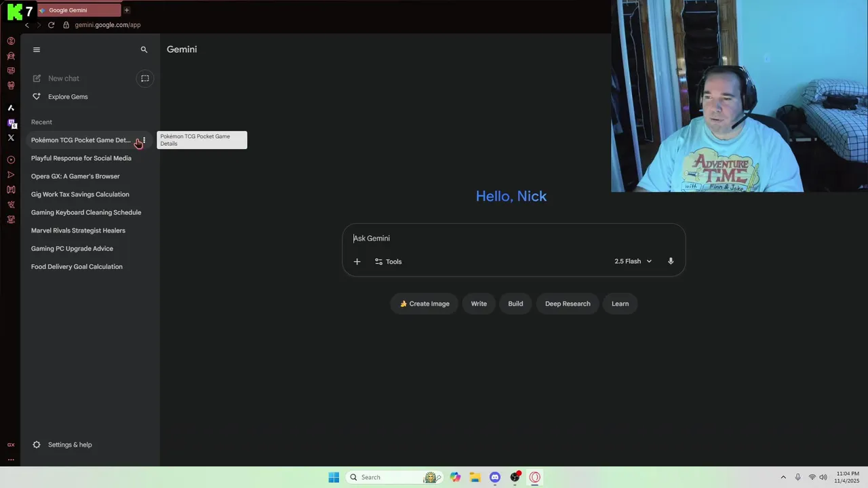Viewport: 868px width, 488px height.
Task: Open File Explorer from the taskbar
Action: [475, 477]
